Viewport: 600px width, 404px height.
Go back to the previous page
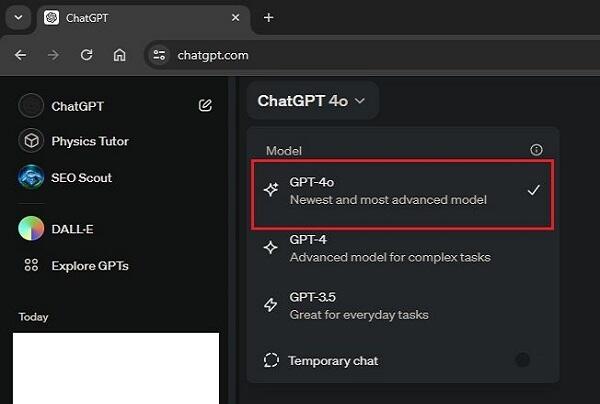[21, 55]
